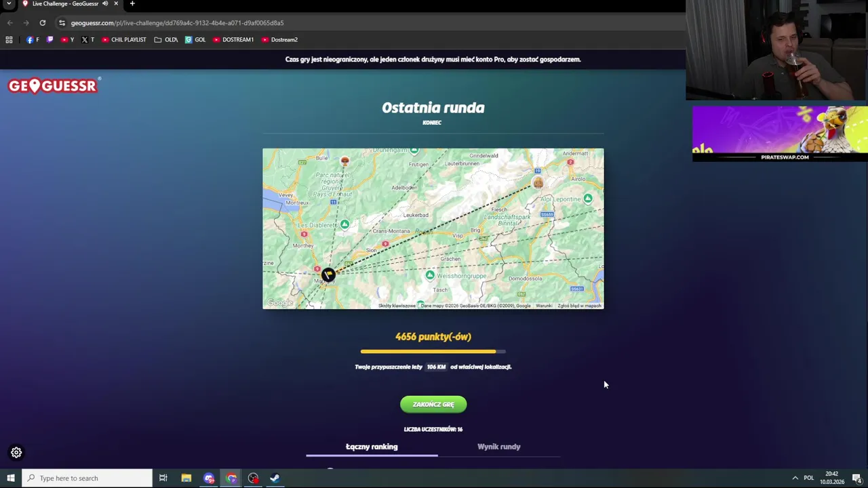Click the orange-hat player avatar marker near Bulle
This screenshot has width=868, height=488.
pos(344,161)
